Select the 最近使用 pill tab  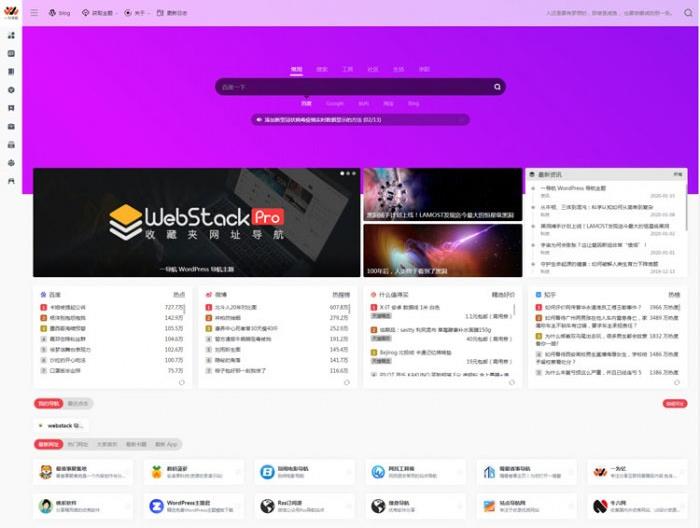(x=78, y=403)
